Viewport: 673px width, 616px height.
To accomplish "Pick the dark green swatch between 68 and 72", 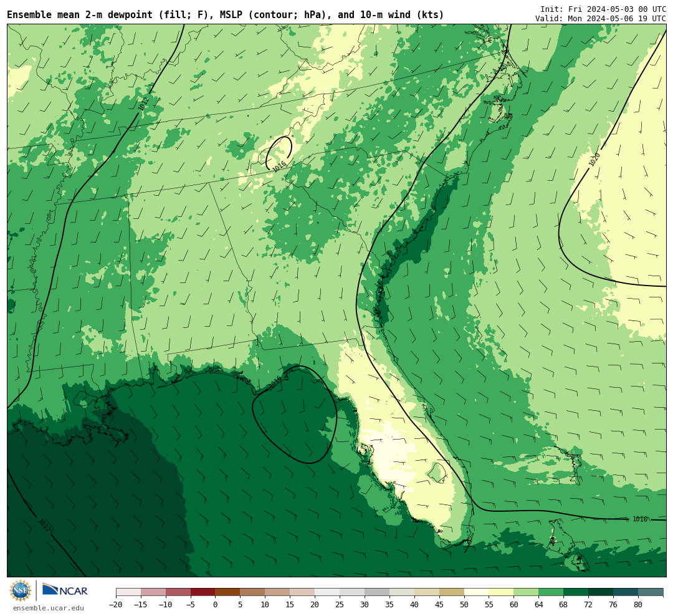I will (x=576, y=592).
